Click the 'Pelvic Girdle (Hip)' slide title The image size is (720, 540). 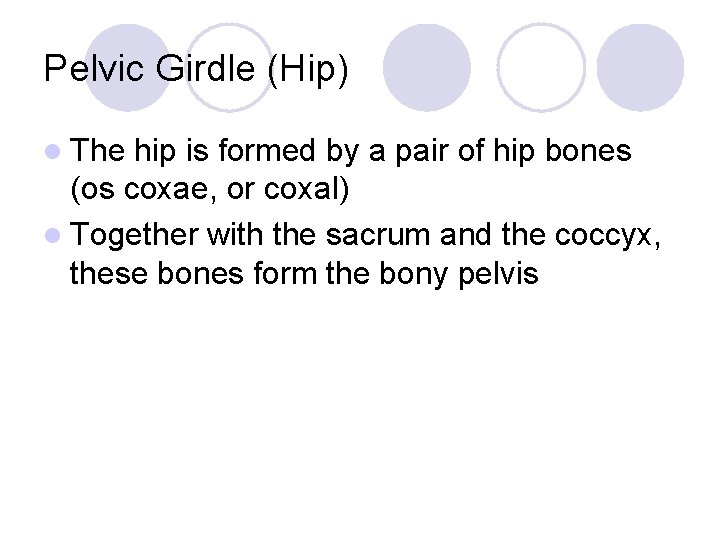click(196, 72)
